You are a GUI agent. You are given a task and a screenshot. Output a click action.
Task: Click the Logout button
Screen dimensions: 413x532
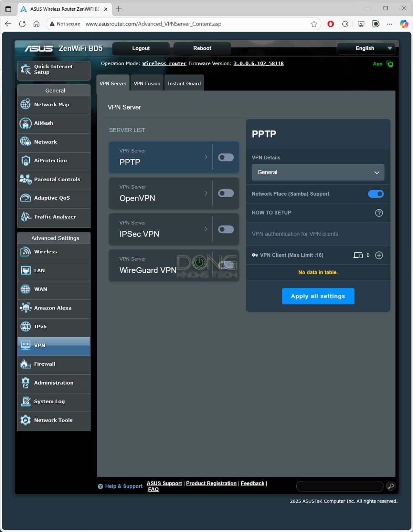coord(141,48)
